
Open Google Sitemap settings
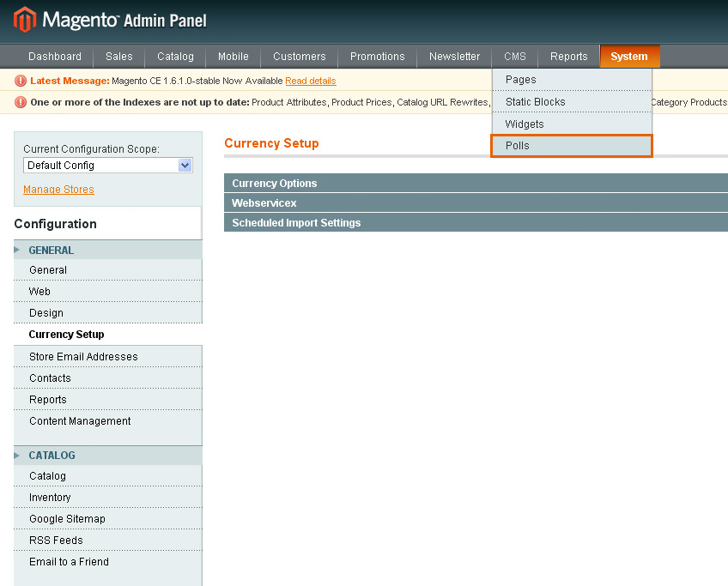pyautogui.click(x=108, y=518)
